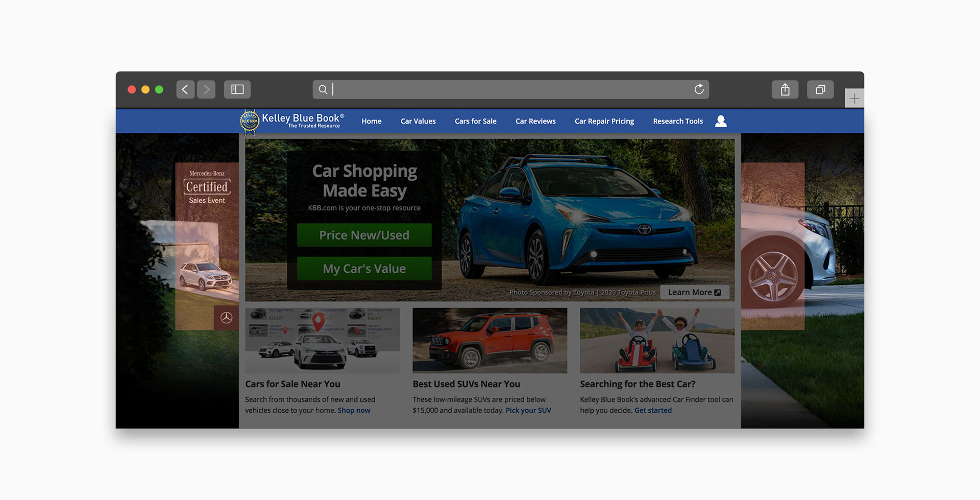The width and height of the screenshot is (980, 500).
Task: Click the Cars for Sale Near You heading
Action: (x=292, y=384)
